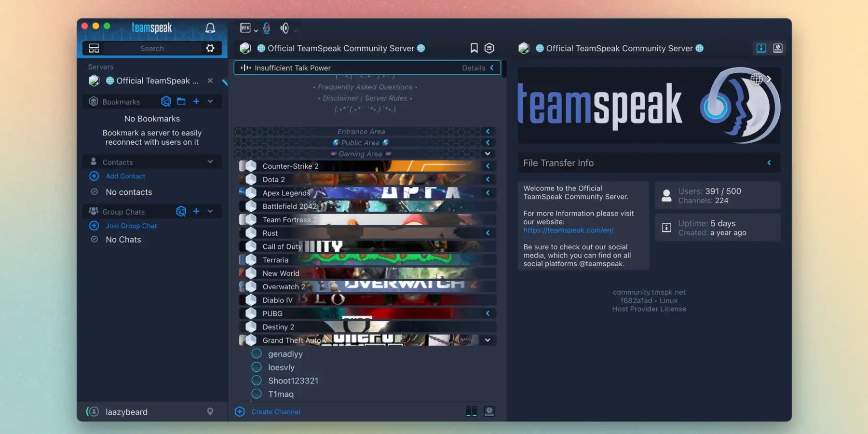Open teamspeak.com website link
This screenshot has width=868, height=434.
[569, 231]
